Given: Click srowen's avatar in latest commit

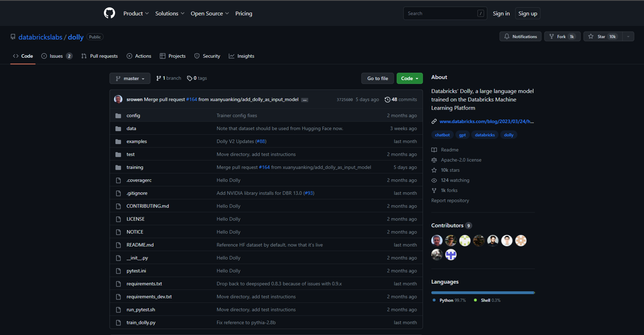Looking at the screenshot, I should point(118,99).
